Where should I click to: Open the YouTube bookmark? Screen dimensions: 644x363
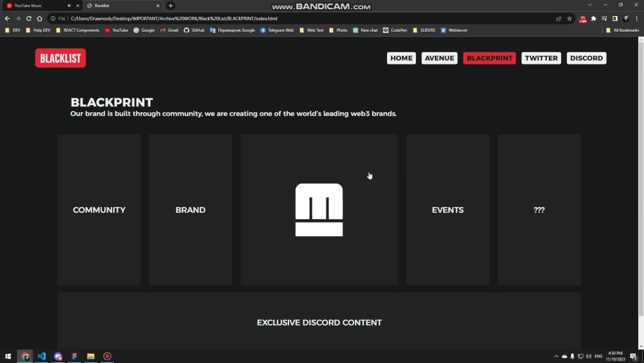[116, 30]
